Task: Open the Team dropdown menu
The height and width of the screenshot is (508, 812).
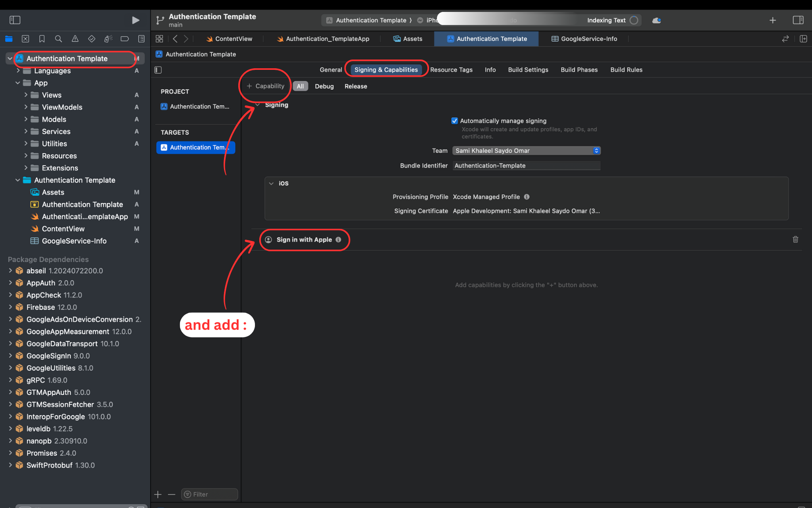Action: [x=526, y=150]
